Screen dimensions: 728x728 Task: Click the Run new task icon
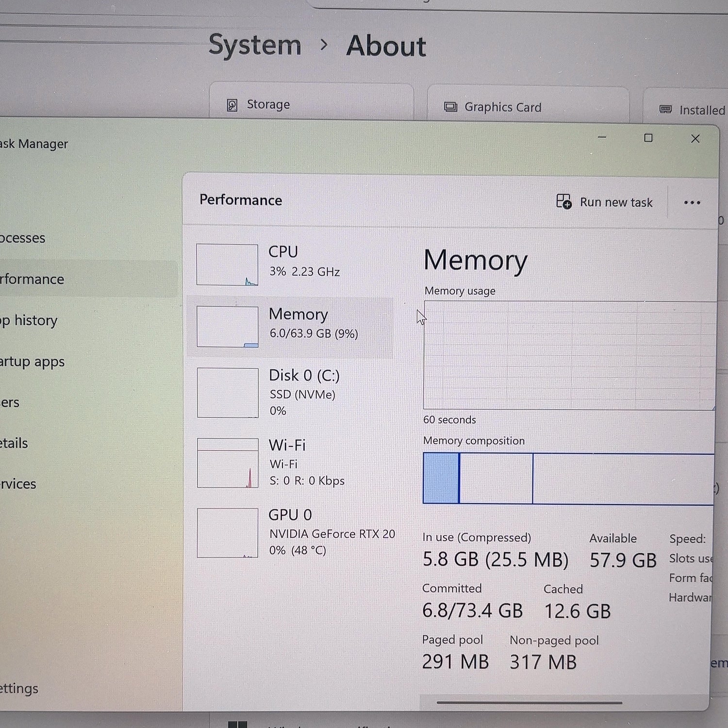563,201
